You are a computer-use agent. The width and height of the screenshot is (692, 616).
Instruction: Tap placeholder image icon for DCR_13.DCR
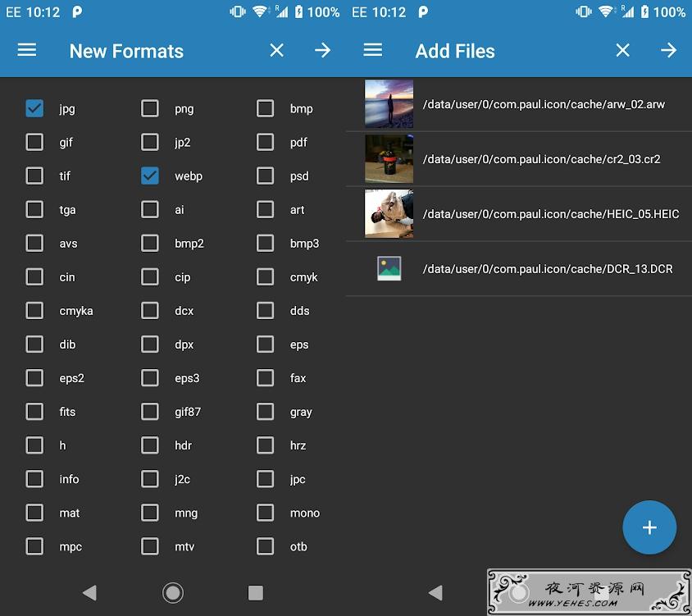pyautogui.click(x=389, y=268)
